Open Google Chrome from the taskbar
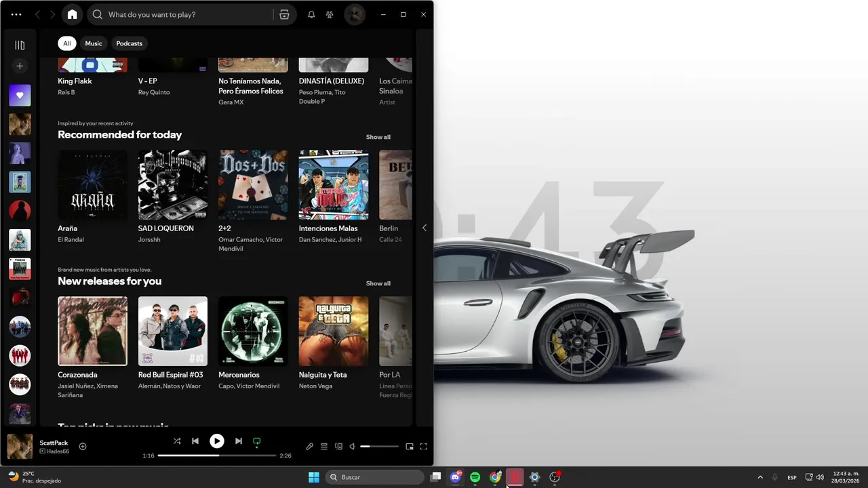The image size is (868, 488). 495,477
